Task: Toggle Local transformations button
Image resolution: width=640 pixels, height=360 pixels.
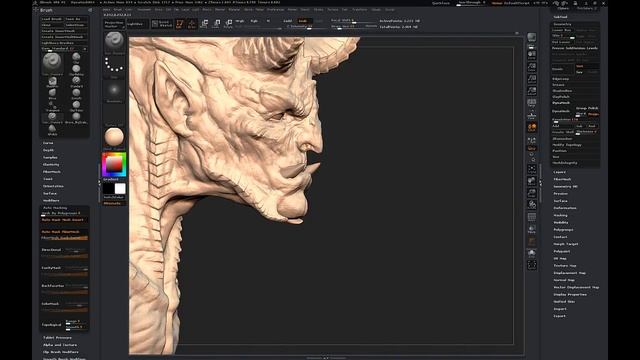Action: click(531, 128)
